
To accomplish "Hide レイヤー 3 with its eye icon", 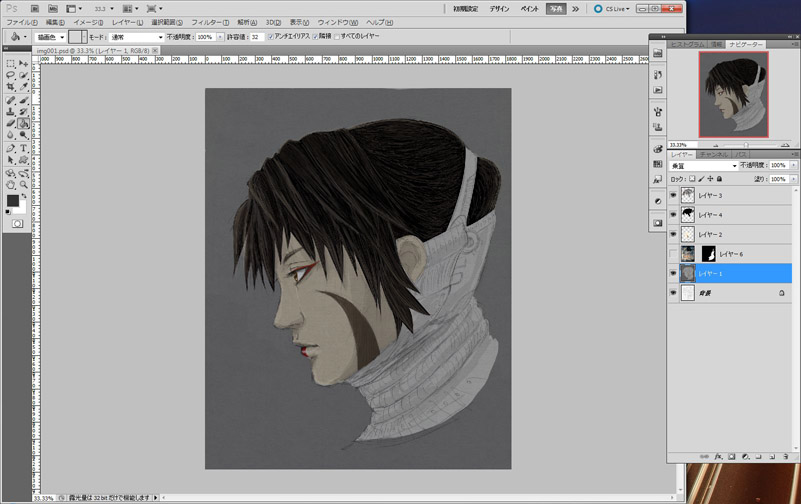I will tap(673, 196).
